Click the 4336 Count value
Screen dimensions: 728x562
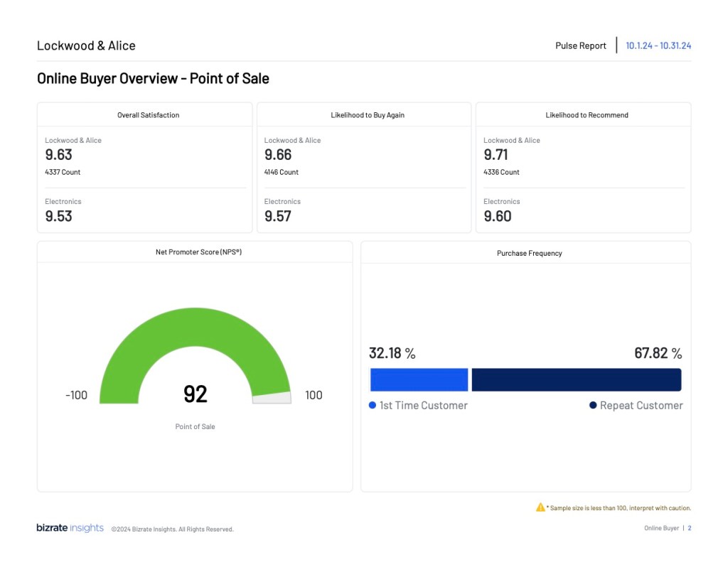(501, 172)
